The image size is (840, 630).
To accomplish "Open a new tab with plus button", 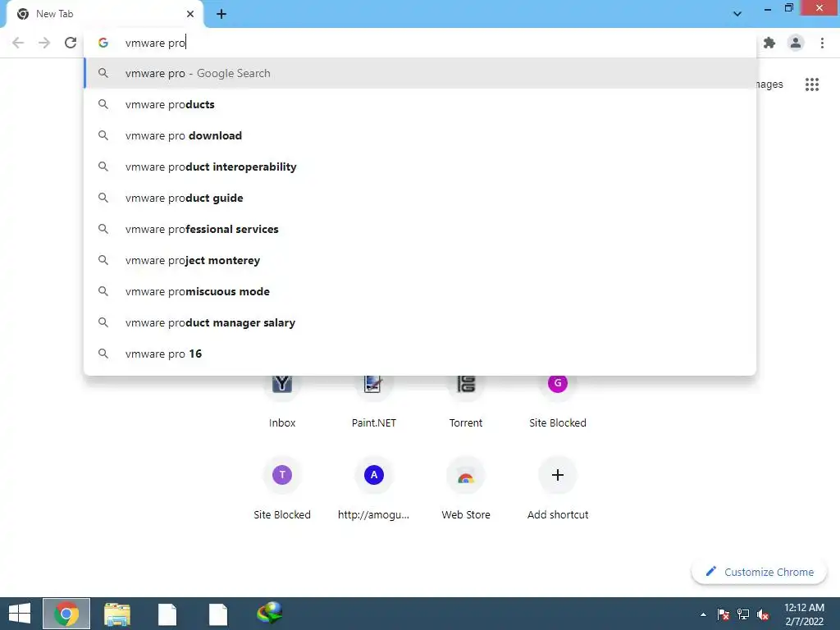I will tap(221, 14).
